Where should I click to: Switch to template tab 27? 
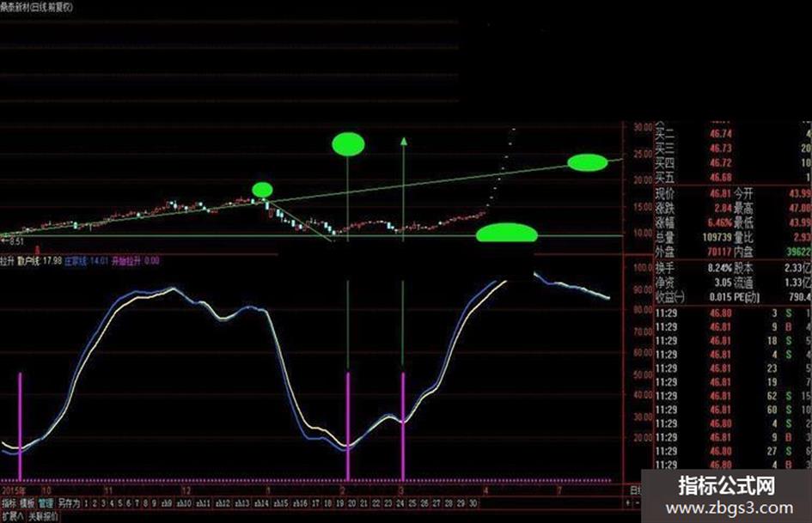tap(437, 503)
